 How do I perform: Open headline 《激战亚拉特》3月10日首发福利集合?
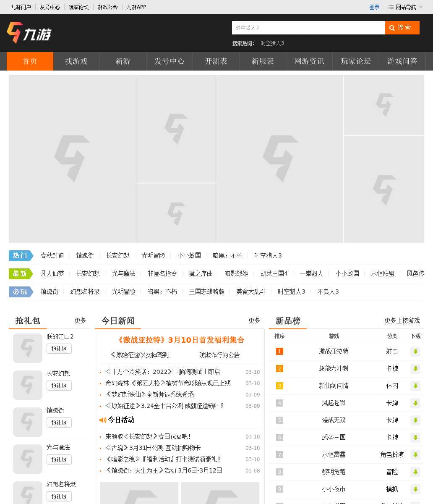180,340
